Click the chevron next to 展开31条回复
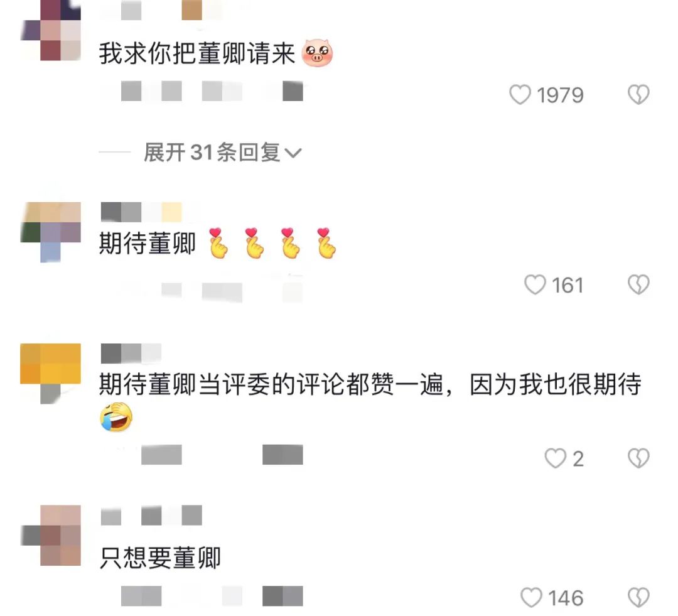This screenshot has height=616, width=678. 293,153
